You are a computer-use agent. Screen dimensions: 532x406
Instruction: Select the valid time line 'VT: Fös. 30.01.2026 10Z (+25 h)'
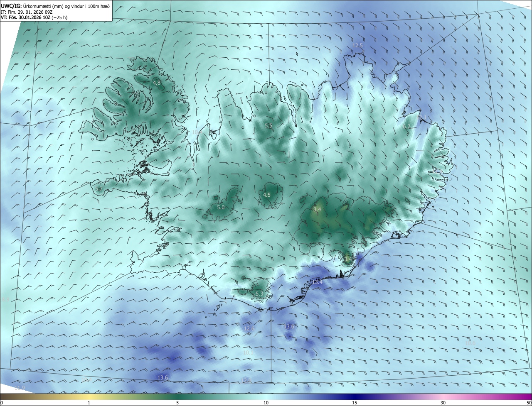pyautogui.click(x=34, y=18)
